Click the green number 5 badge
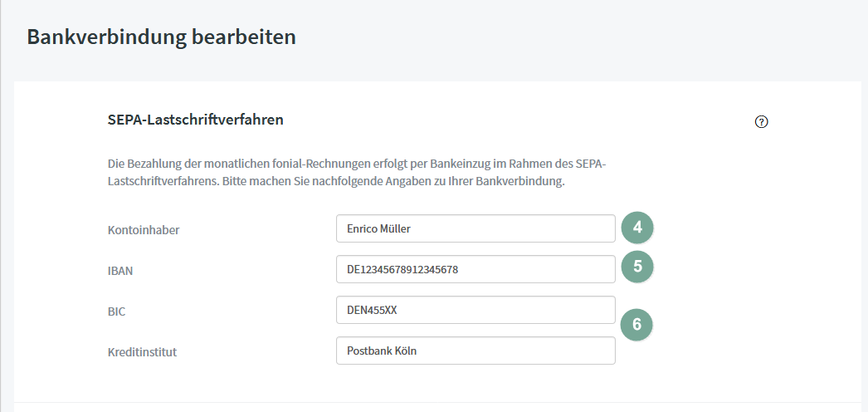The height and width of the screenshot is (412, 868). click(637, 267)
